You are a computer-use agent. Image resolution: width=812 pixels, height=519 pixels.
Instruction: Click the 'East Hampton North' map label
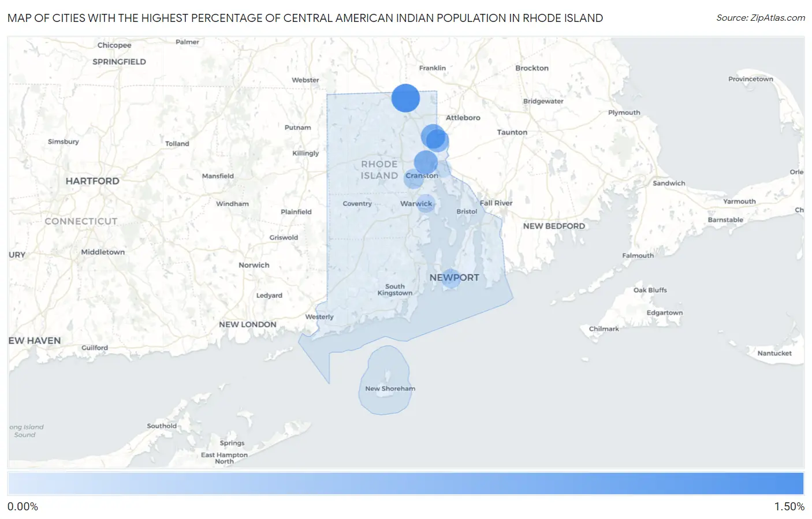point(224,458)
